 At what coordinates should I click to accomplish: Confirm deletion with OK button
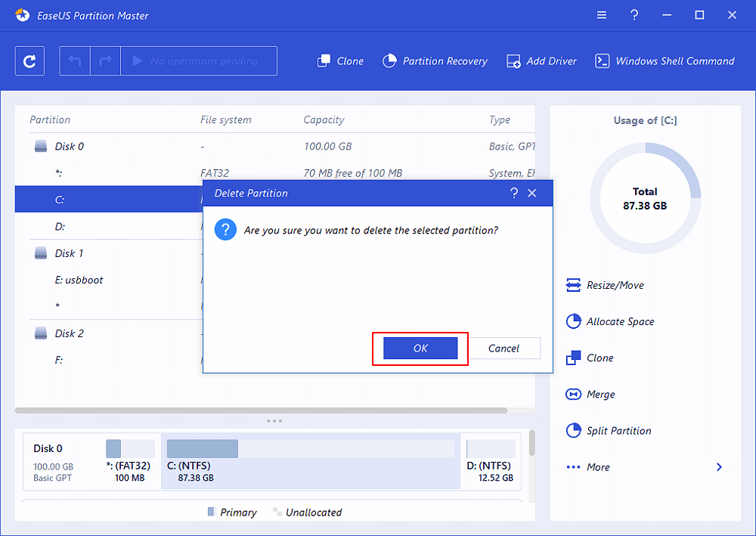coord(420,348)
